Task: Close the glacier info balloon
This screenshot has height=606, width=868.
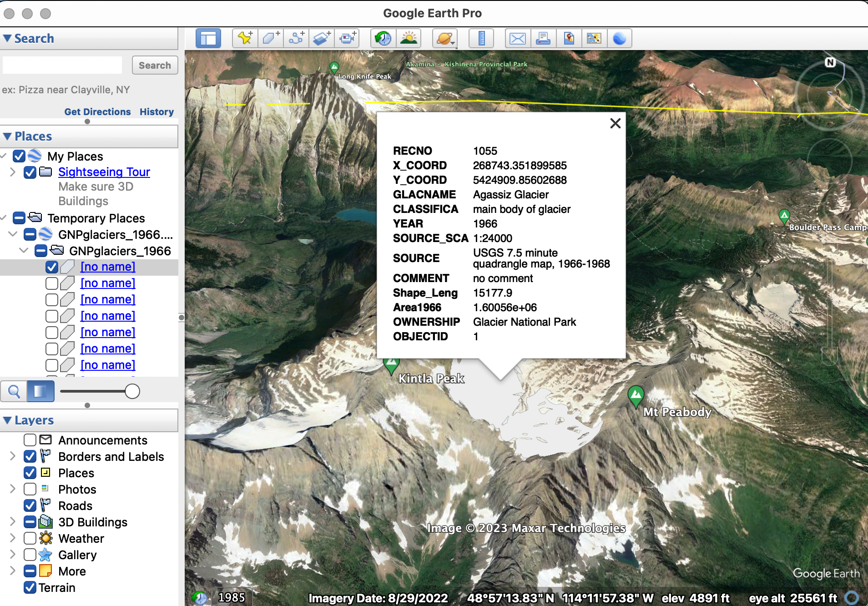Action: coord(615,123)
